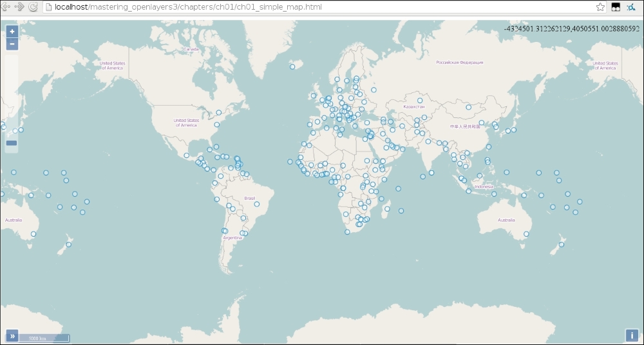Zoom out with the minus button
Image resolution: width=644 pixels, height=345 pixels.
point(12,44)
